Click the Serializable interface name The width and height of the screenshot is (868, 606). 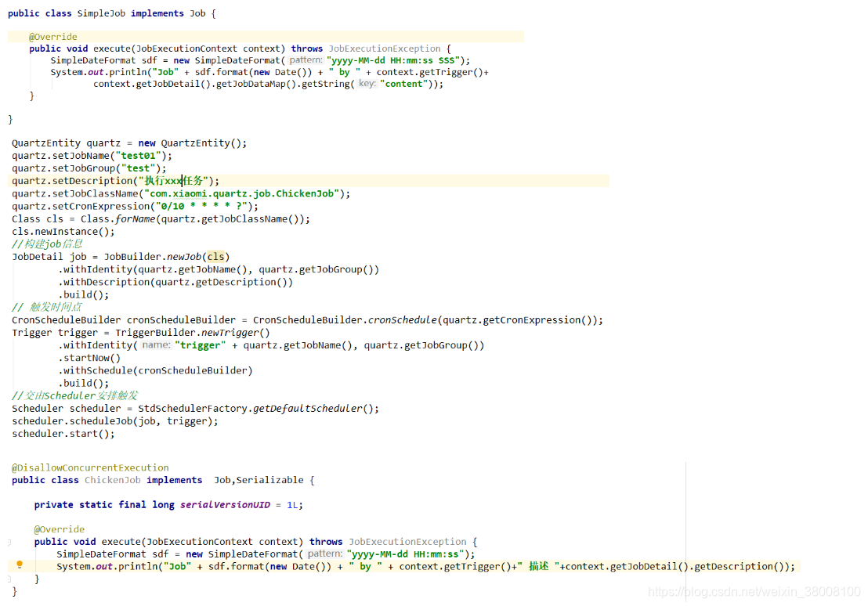coord(269,481)
